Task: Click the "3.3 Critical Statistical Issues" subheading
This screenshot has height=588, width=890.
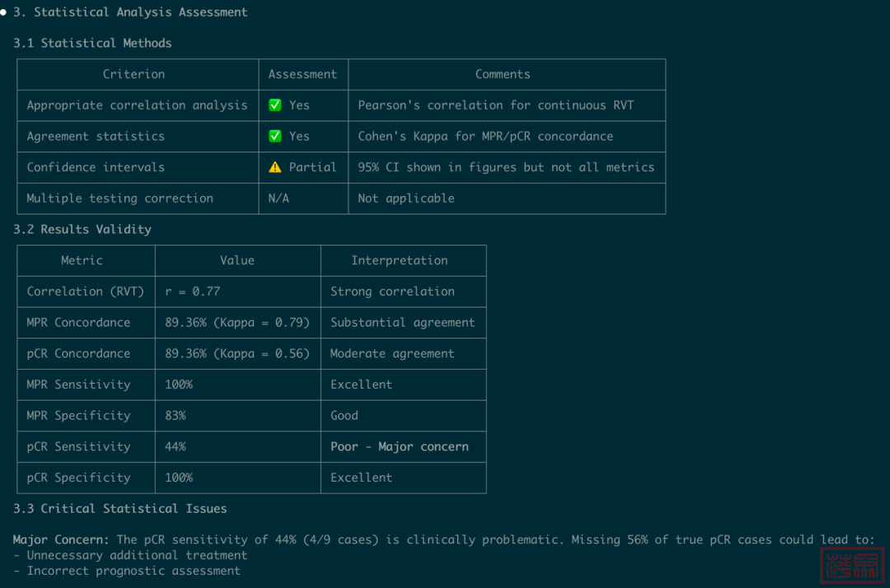Action: 120,508
